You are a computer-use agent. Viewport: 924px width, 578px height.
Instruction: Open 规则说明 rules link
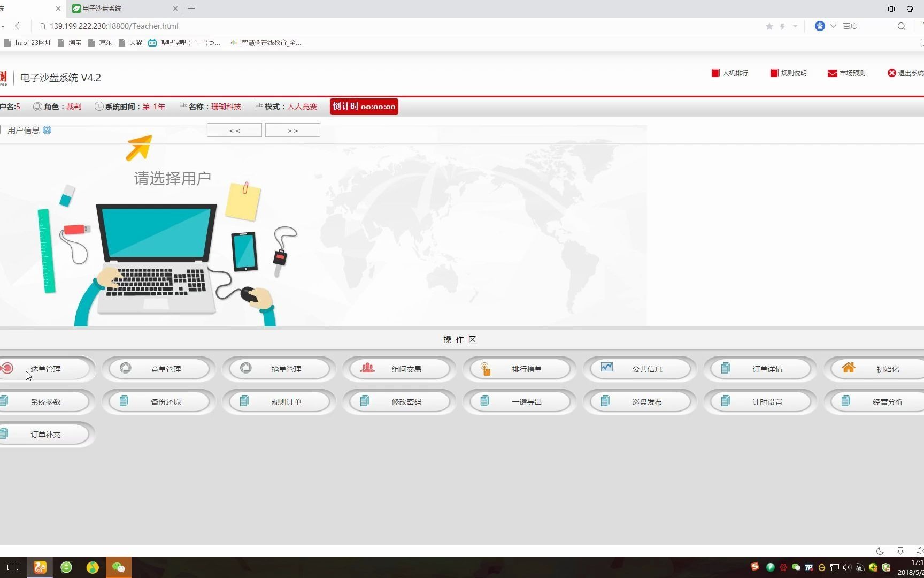click(x=788, y=73)
